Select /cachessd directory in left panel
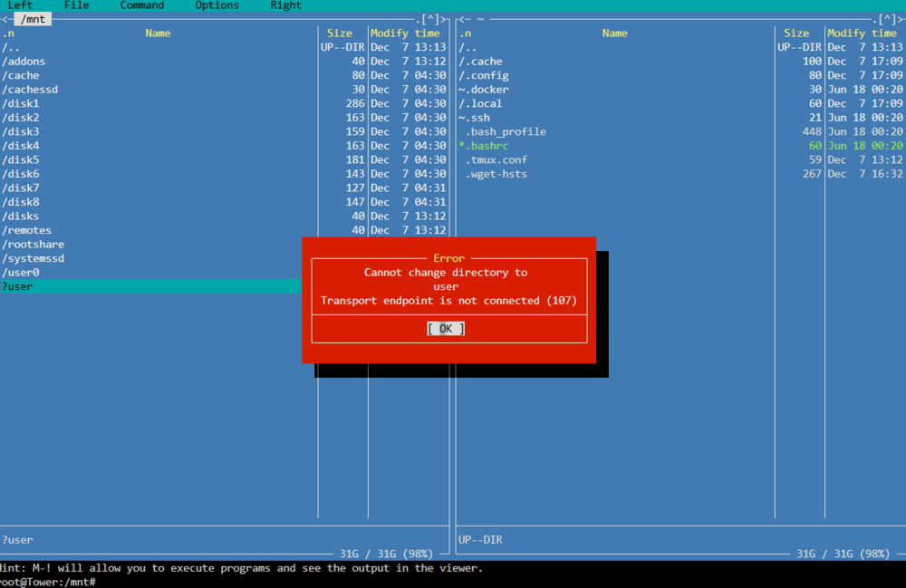Screen dimensions: 906x588 pos(224,90)
